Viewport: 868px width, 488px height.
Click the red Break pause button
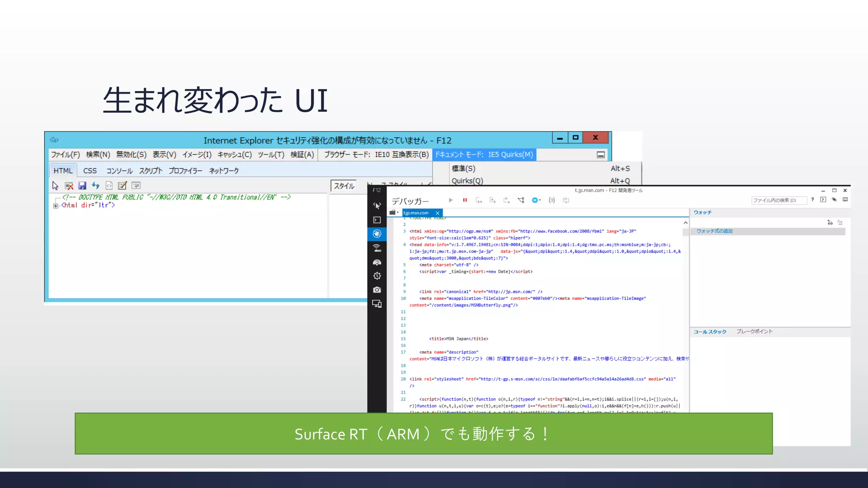465,200
